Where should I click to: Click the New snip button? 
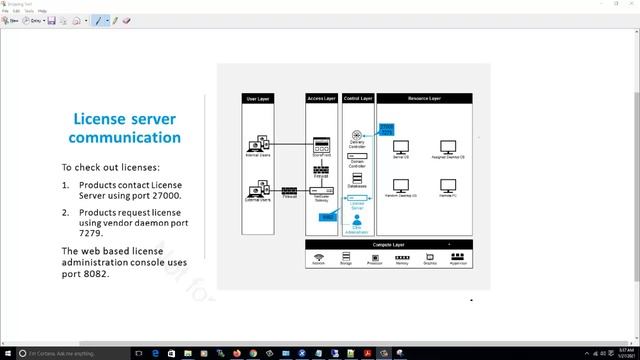coord(10,20)
